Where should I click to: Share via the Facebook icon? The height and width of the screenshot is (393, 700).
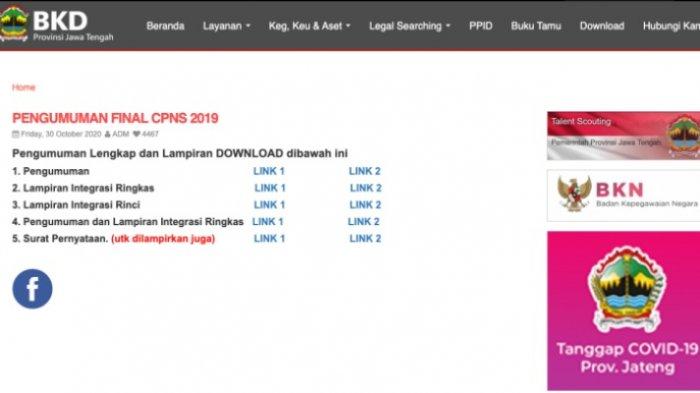tap(32, 289)
